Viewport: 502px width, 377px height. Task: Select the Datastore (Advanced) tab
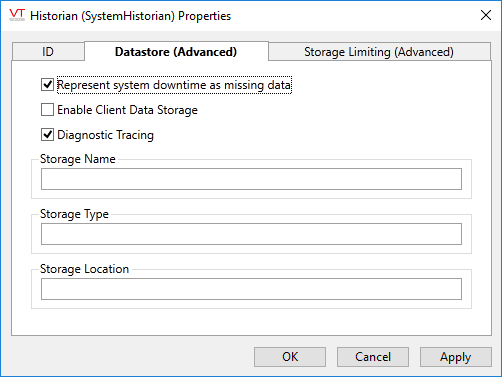(176, 52)
